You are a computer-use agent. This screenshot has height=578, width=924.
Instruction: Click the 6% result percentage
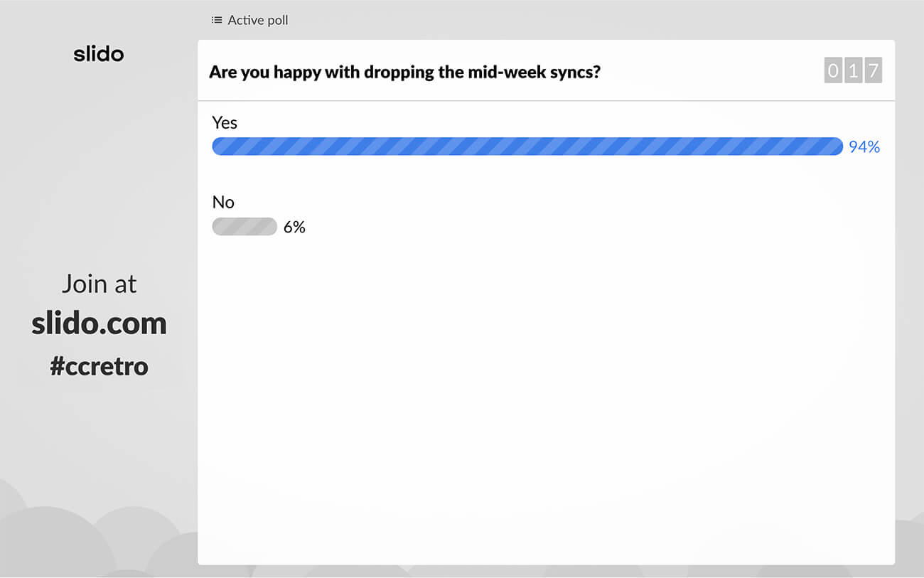tap(294, 227)
